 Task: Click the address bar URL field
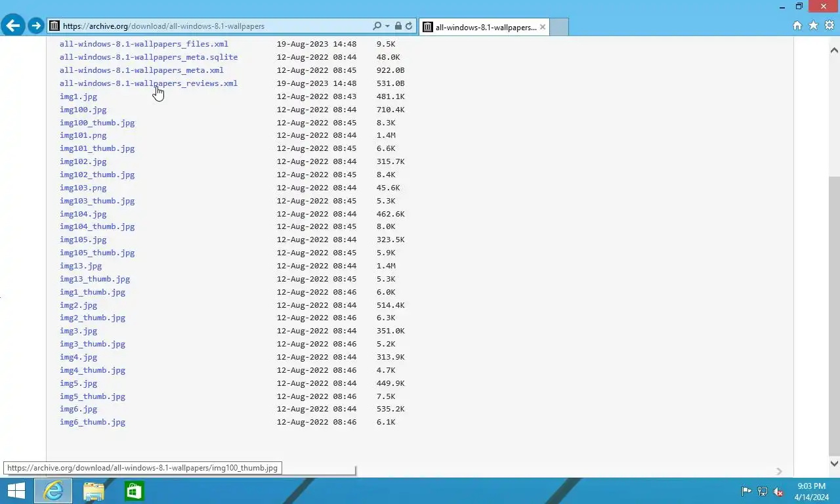(217, 26)
